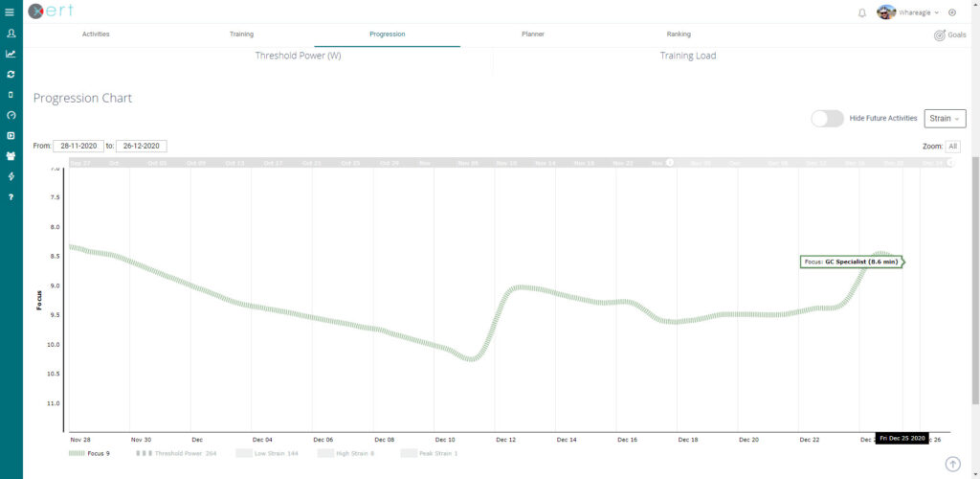The image size is (980, 479).
Task: Click the All zoom button
Action: [953, 147]
